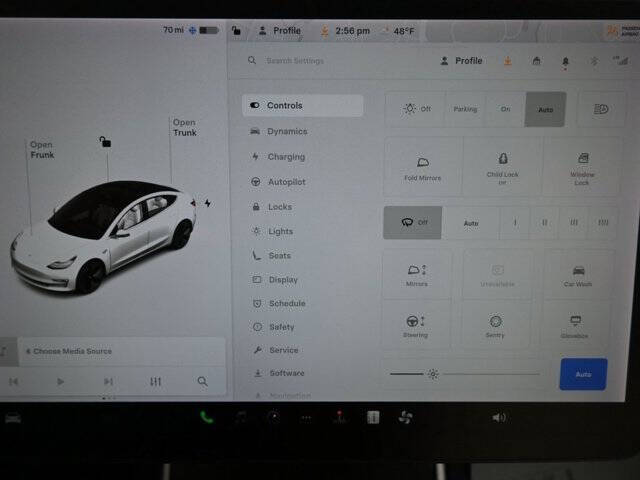Screen dimensions: 640x480
Task: Open notifications bell icon
Action: [x=565, y=62]
